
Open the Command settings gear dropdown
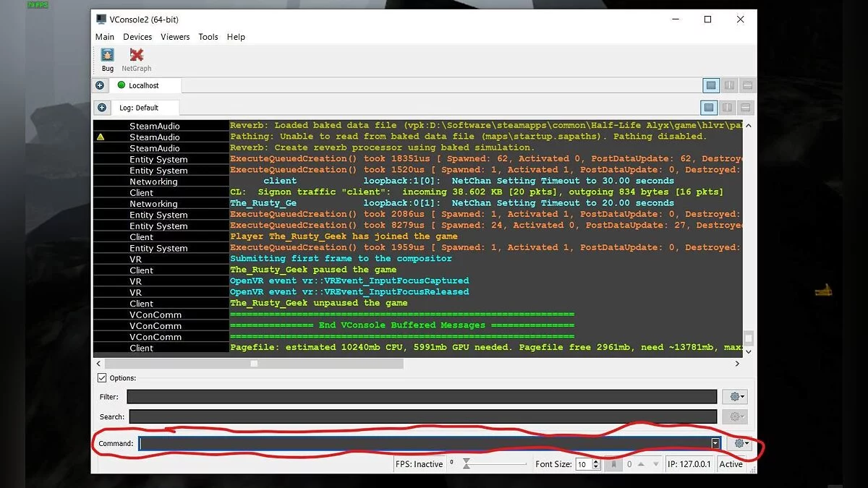click(x=740, y=444)
